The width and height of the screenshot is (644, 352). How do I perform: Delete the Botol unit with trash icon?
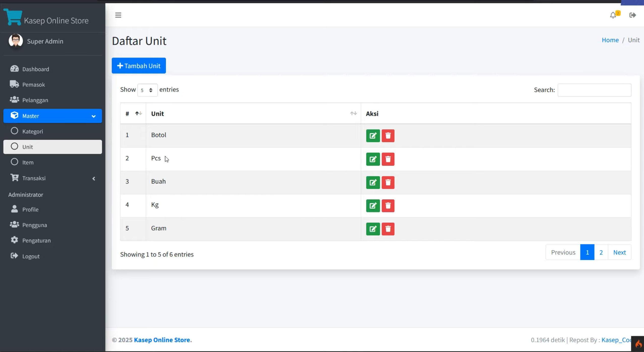pos(388,136)
